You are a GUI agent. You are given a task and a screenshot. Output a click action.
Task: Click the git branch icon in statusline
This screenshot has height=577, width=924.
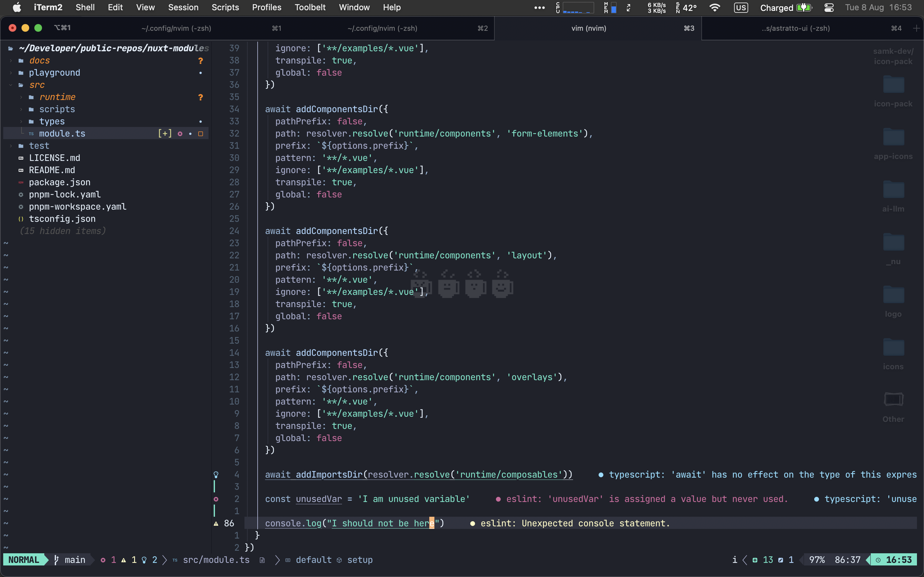pos(56,559)
